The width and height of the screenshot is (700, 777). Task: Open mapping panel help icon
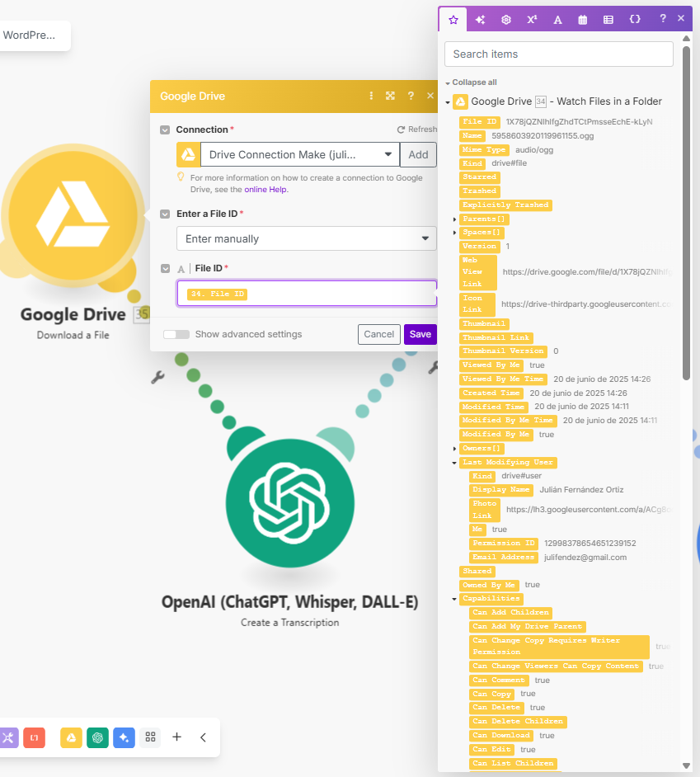[x=663, y=18]
